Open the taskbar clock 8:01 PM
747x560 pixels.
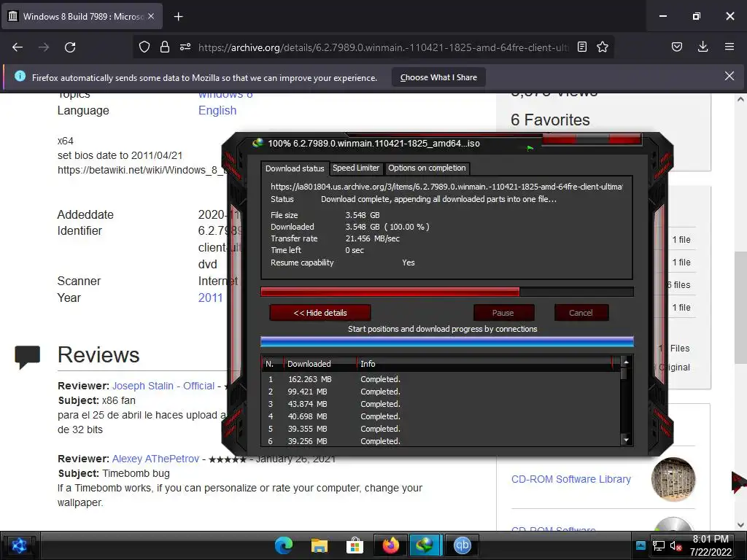point(711,545)
